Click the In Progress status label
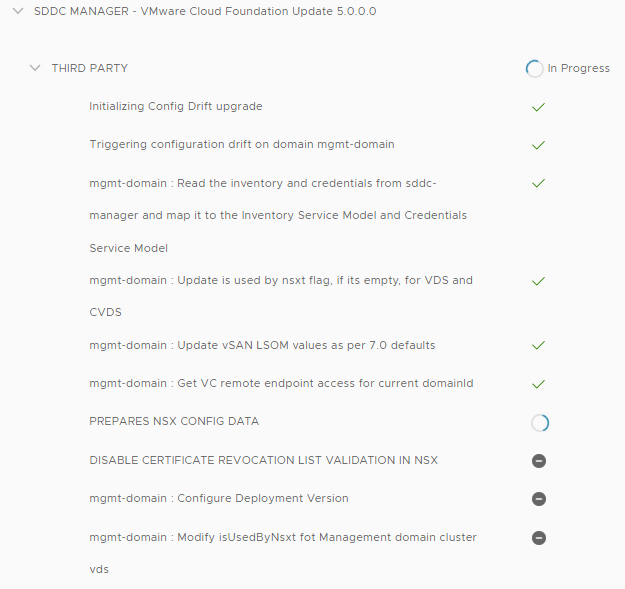This screenshot has width=625, height=589. [x=578, y=69]
